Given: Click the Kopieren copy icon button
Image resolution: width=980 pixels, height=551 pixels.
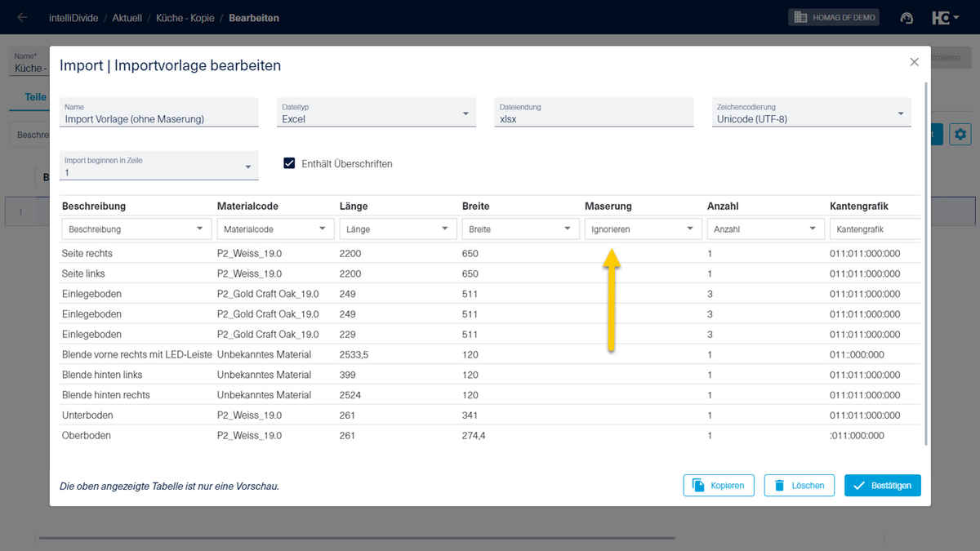Looking at the screenshot, I should point(719,485).
